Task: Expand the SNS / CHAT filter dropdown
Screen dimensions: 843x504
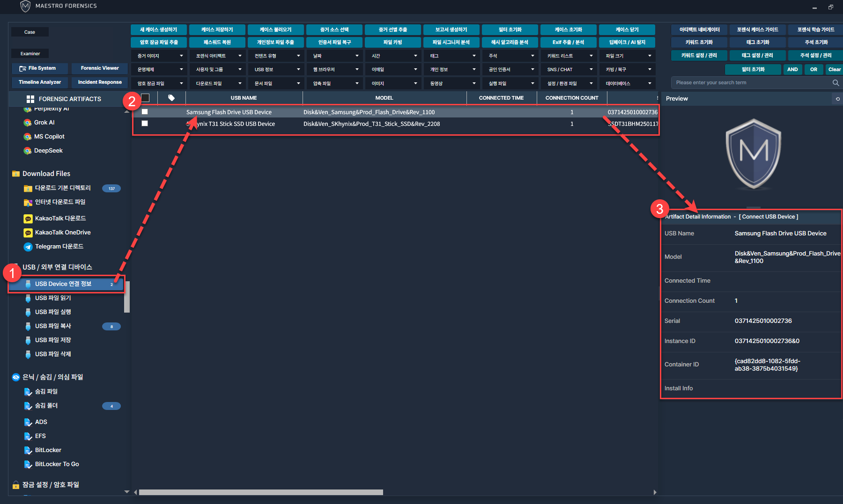Action: tap(569, 69)
